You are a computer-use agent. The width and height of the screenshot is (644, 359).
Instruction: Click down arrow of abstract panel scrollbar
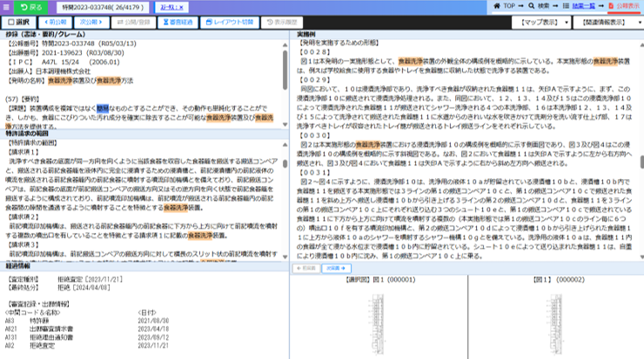[285, 124]
